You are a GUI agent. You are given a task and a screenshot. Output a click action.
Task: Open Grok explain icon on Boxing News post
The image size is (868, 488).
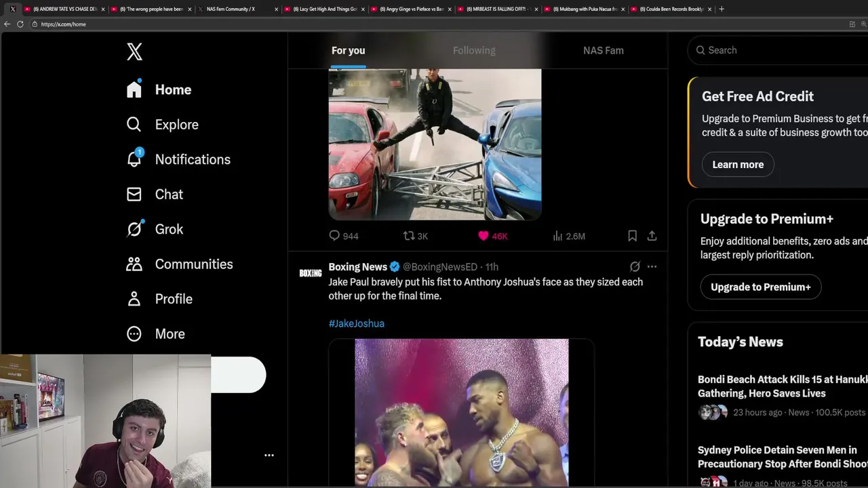(x=635, y=267)
